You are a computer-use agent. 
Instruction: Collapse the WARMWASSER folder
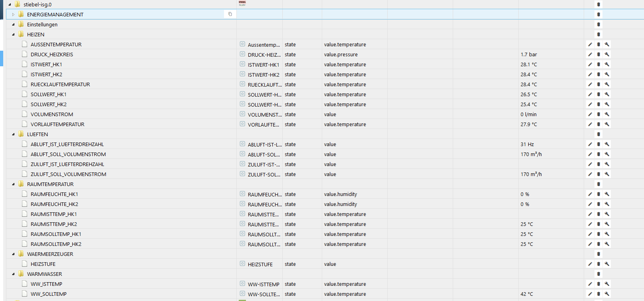point(13,274)
